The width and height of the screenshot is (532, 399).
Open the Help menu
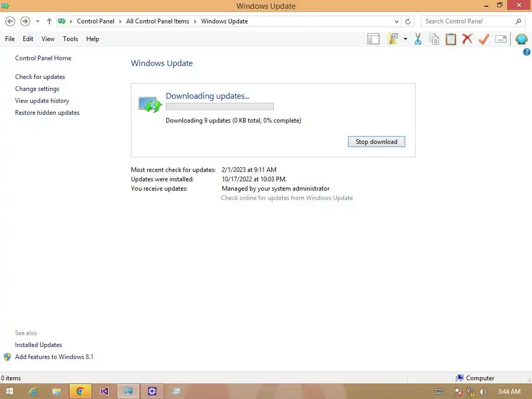(92, 39)
